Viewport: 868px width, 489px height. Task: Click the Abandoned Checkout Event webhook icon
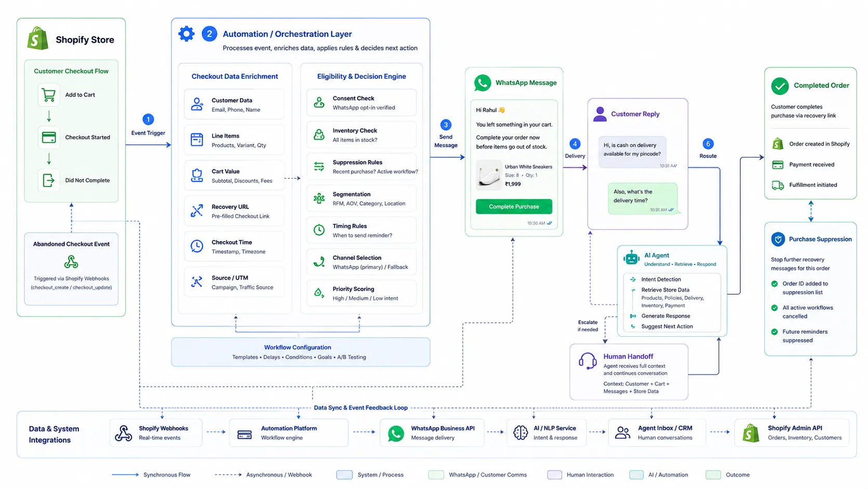point(71,261)
